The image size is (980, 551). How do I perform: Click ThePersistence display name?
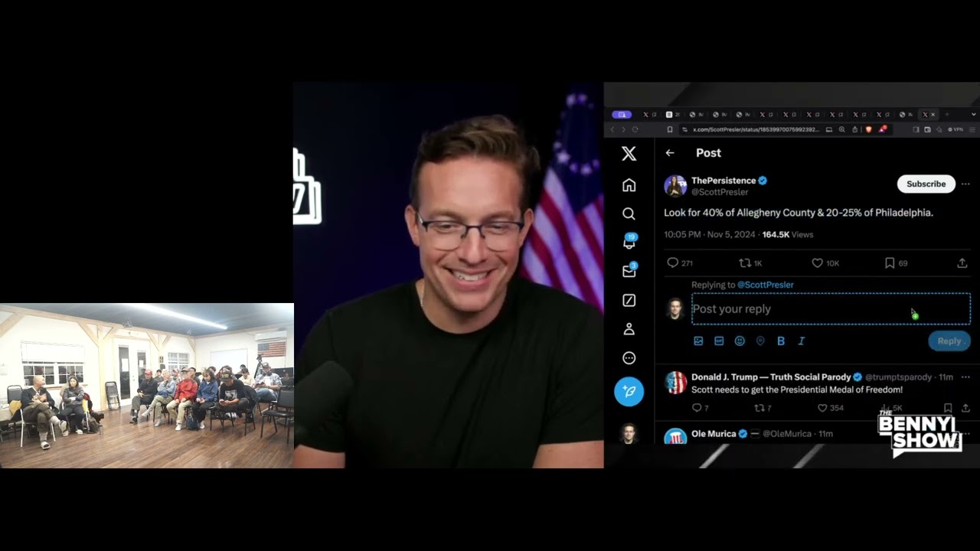coord(724,181)
